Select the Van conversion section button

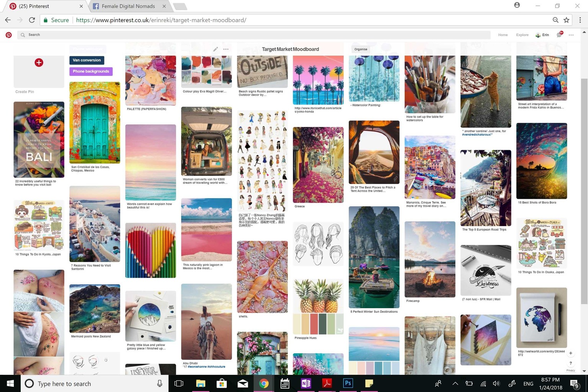(x=87, y=60)
